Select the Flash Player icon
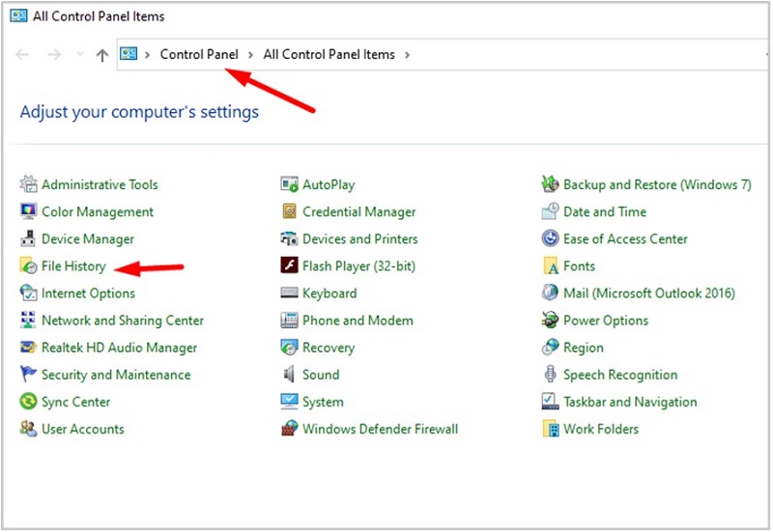This screenshot has width=773, height=532. coord(289,266)
